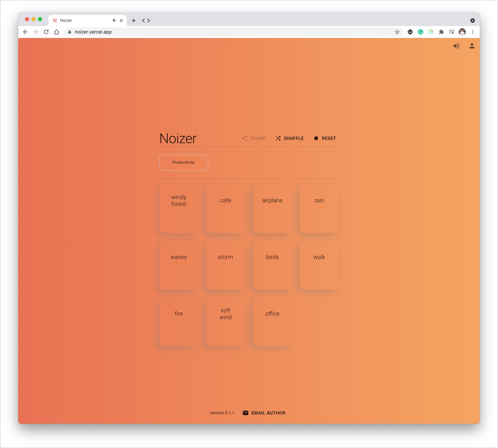Open the Email Author link

[x=264, y=413]
